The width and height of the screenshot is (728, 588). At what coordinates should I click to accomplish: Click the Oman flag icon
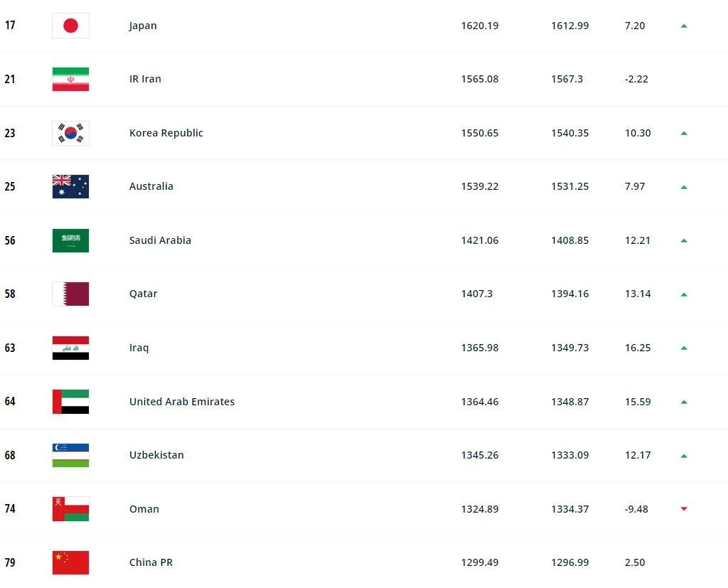pos(70,509)
